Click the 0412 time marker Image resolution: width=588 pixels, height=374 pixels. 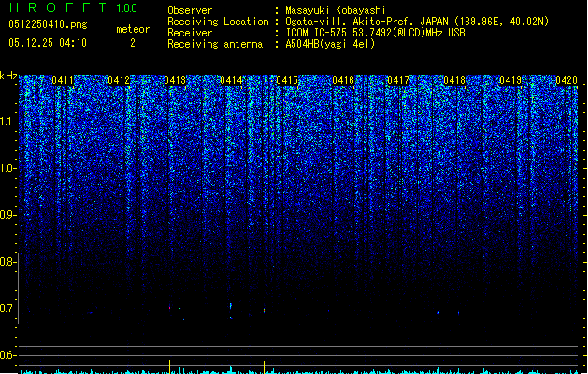point(119,80)
